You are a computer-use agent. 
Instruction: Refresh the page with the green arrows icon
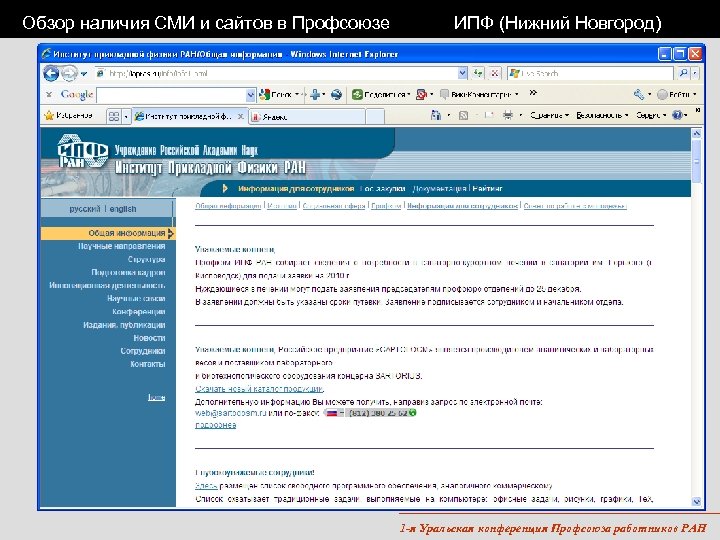click(478, 73)
